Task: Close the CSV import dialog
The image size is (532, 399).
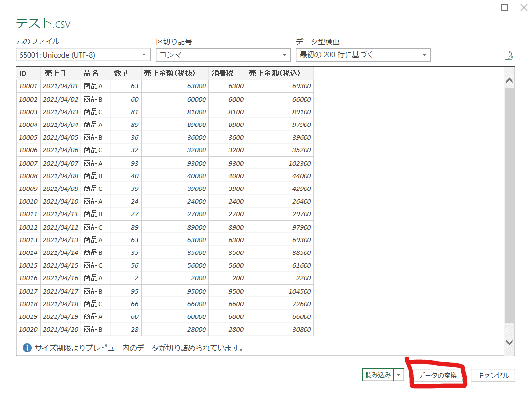Action: 525,7
